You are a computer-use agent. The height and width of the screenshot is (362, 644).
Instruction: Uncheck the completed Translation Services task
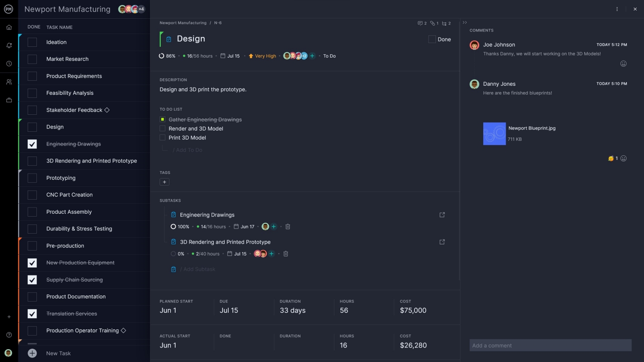pyautogui.click(x=32, y=314)
